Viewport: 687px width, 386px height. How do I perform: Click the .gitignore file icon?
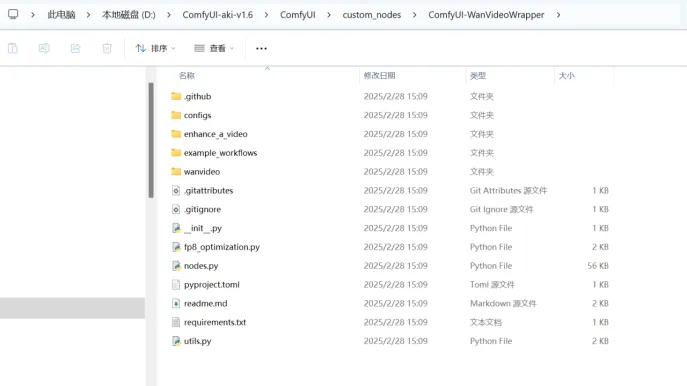point(176,209)
